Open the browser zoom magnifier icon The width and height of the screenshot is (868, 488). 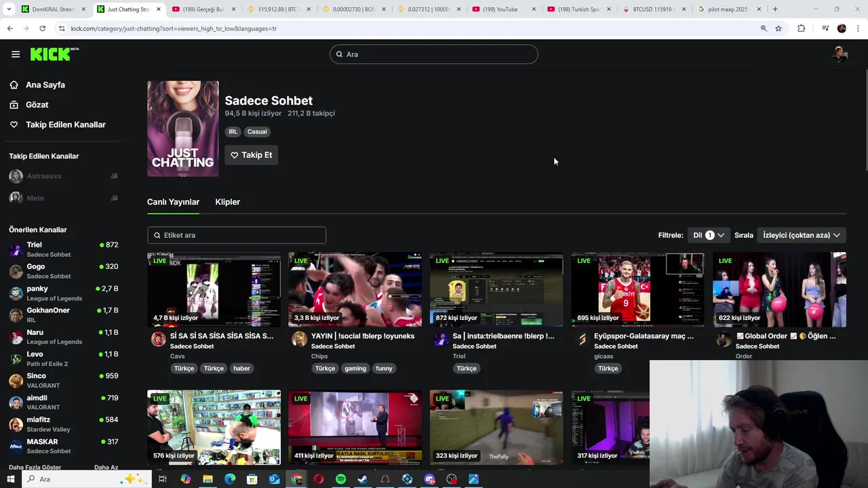764,28
